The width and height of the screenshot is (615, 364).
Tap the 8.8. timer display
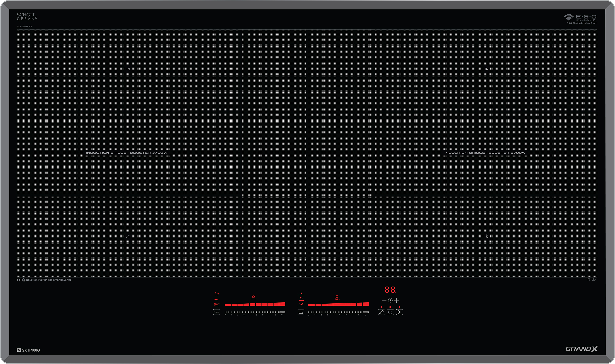(390, 290)
